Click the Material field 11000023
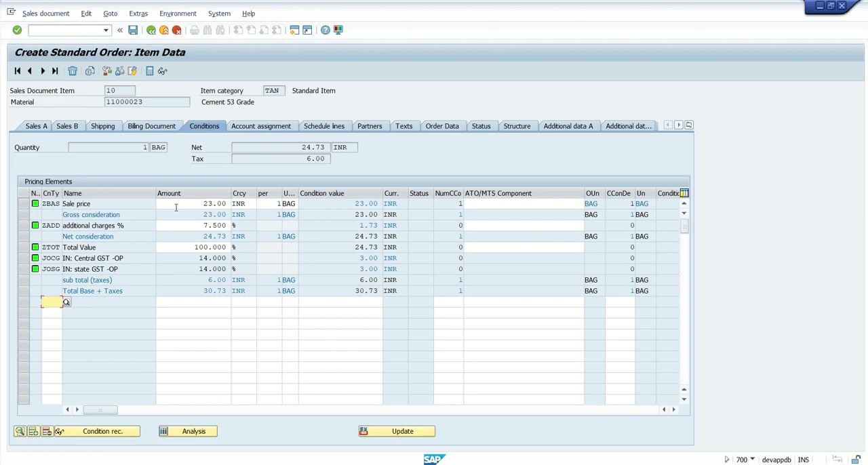This screenshot has height=465, width=868. pos(147,102)
